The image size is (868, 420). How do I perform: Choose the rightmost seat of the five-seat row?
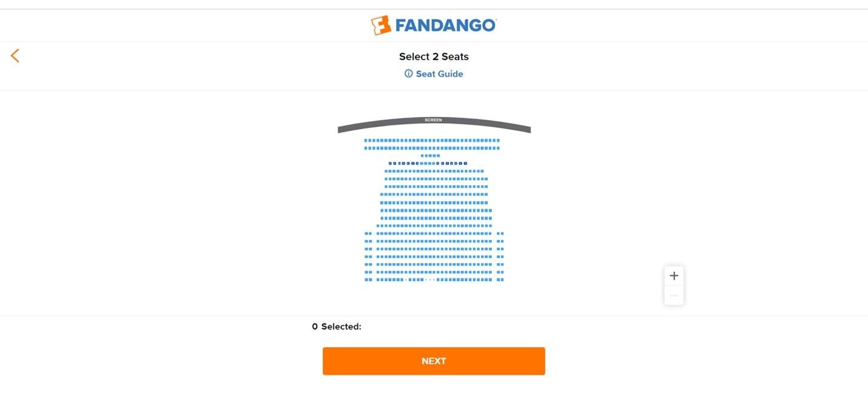[x=438, y=156]
